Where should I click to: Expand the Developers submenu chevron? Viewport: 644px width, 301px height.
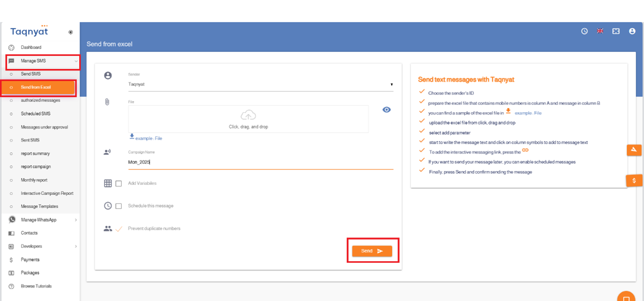(x=76, y=246)
